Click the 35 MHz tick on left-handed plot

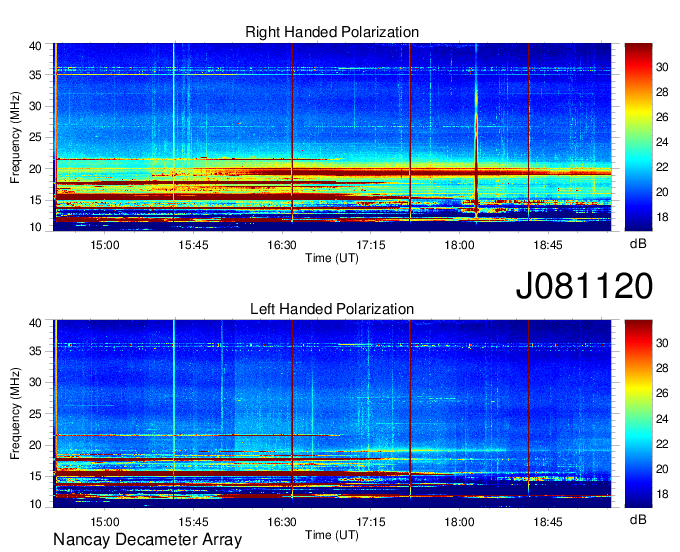pyautogui.click(x=36, y=351)
